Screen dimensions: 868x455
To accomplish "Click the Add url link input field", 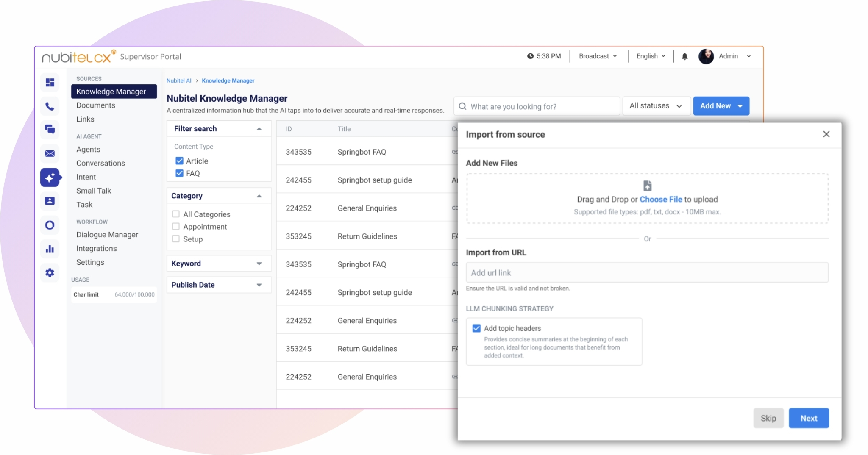I will coord(647,273).
